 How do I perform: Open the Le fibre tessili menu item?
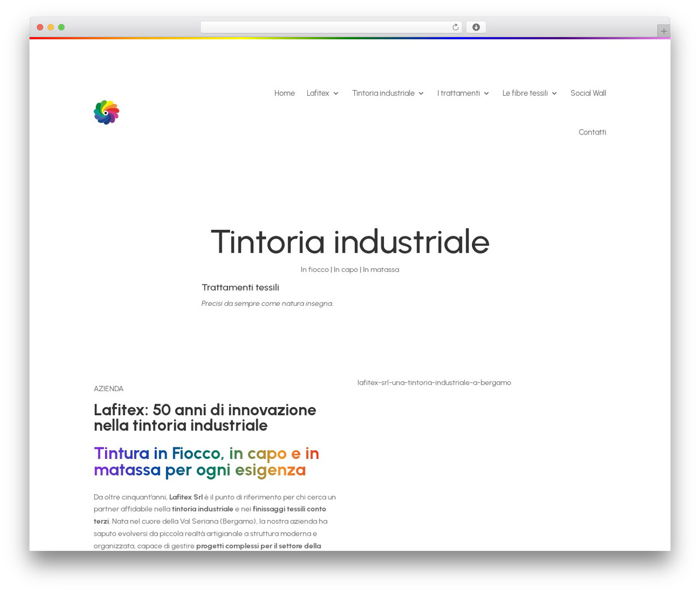tap(525, 93)
